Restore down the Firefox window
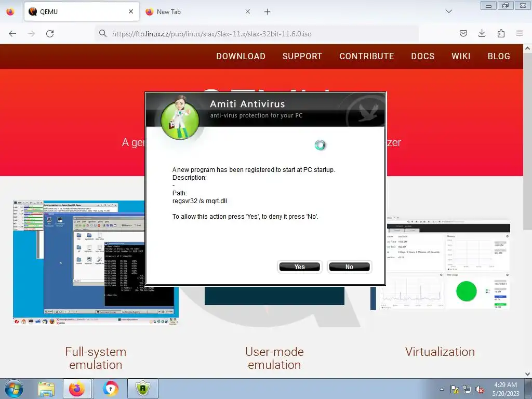 click(506, 5)
